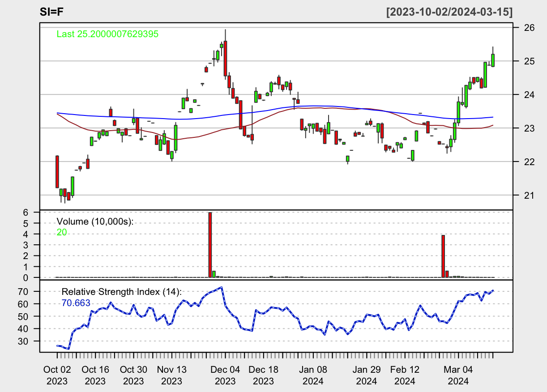The image size is (547, 392).
Task: Click the price axis label 21
Action: (x=530, y=195)
